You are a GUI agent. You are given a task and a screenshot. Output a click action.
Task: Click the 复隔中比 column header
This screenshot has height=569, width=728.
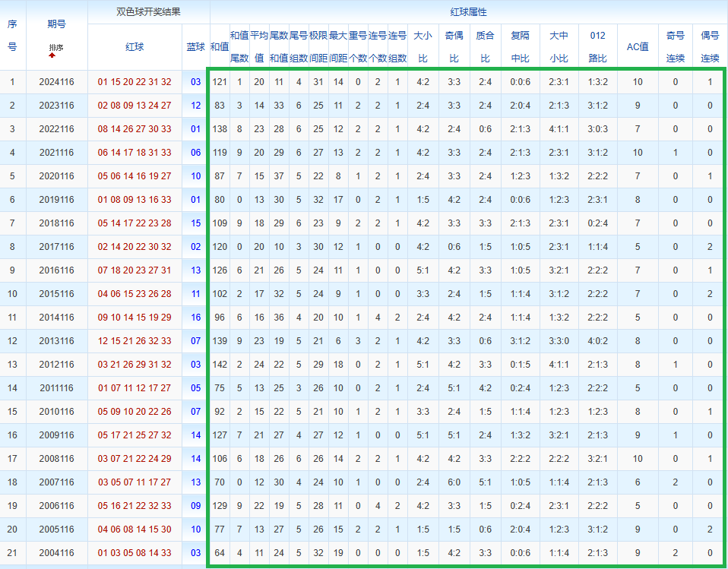520,47
